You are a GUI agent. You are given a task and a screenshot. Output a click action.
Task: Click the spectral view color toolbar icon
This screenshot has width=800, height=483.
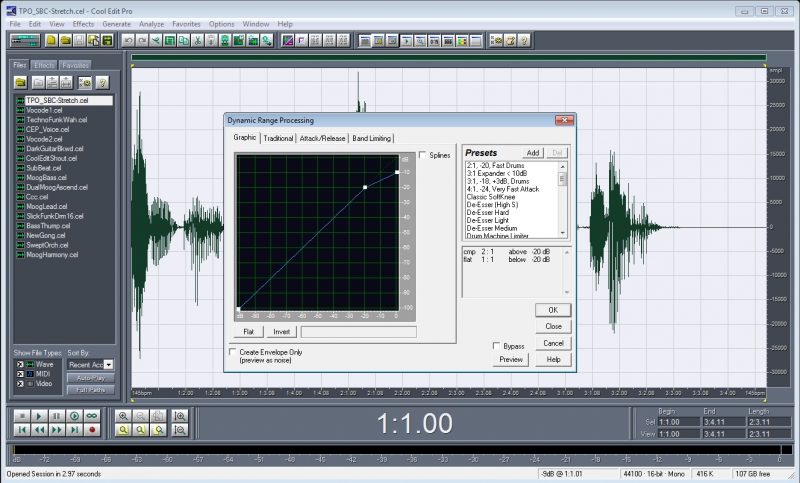[288, 40]
